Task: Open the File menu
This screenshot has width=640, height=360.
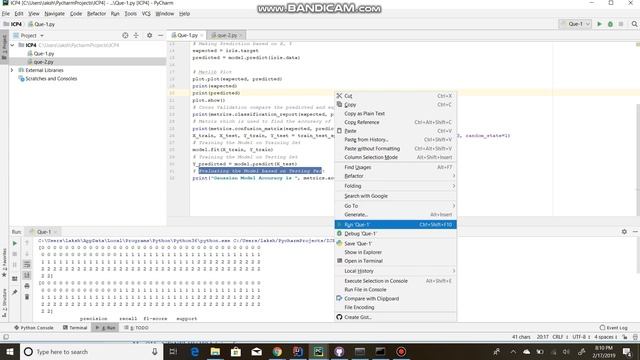Action: click(x=6, y=13)
